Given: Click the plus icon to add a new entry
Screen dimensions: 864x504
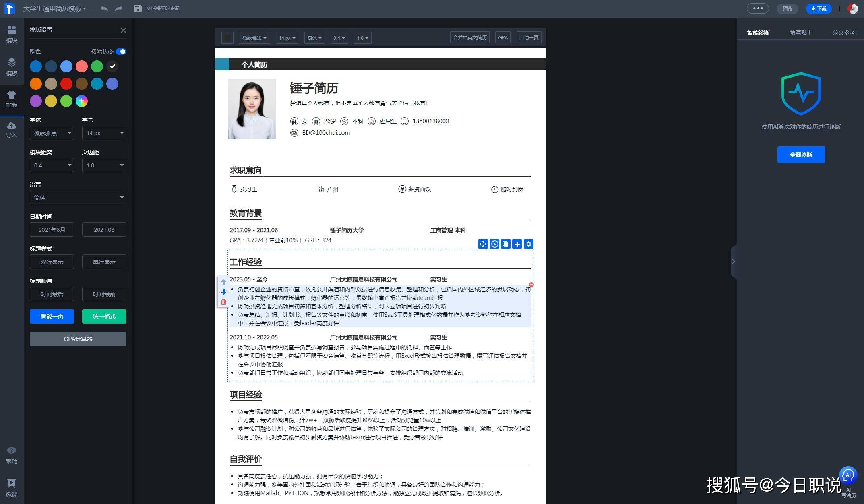Looking at the screenshot, I should point(517,244).
